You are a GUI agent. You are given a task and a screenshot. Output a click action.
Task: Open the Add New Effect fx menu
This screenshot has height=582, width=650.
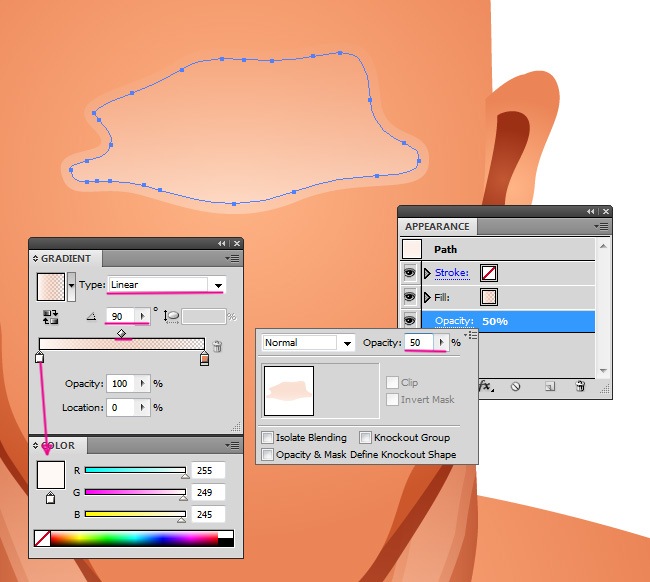pos(487,385)
